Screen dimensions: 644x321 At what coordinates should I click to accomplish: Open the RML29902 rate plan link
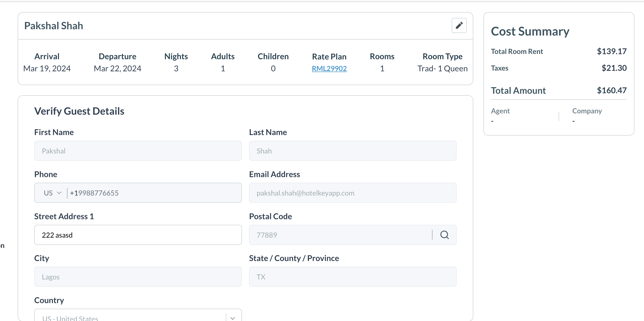(329, 69)
